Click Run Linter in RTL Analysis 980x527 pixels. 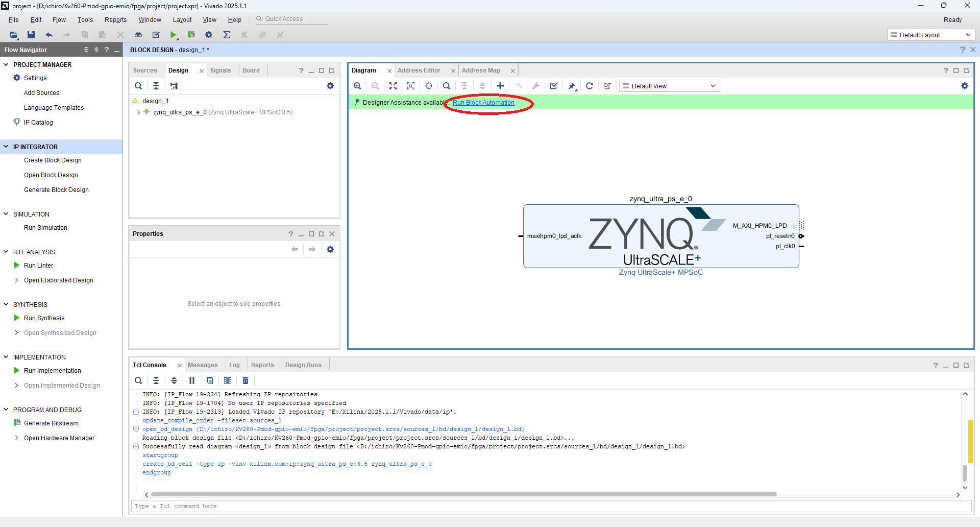[38, 266]
